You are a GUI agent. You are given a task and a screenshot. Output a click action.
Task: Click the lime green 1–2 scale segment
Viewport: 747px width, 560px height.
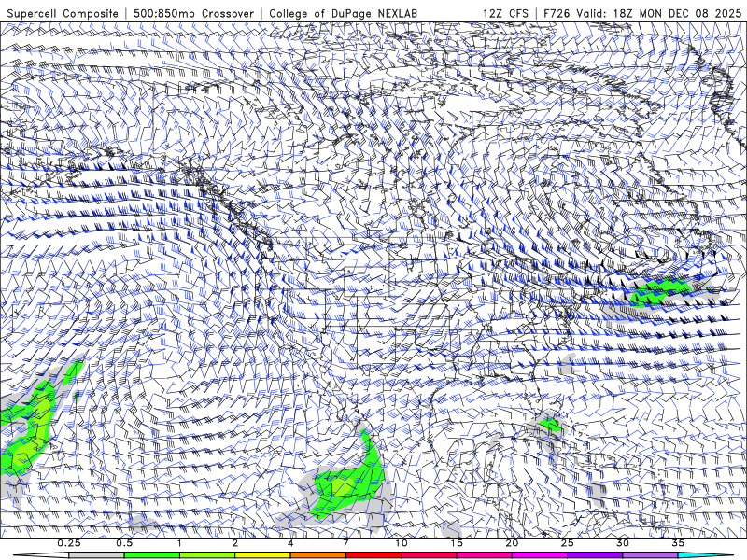(207, 555)
